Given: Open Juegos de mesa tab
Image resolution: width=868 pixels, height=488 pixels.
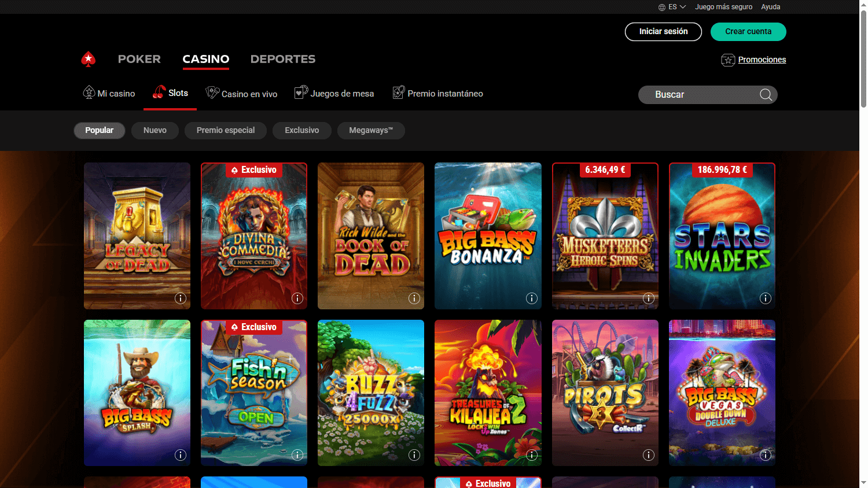Looking at the screenshot, I should [334, 94].
